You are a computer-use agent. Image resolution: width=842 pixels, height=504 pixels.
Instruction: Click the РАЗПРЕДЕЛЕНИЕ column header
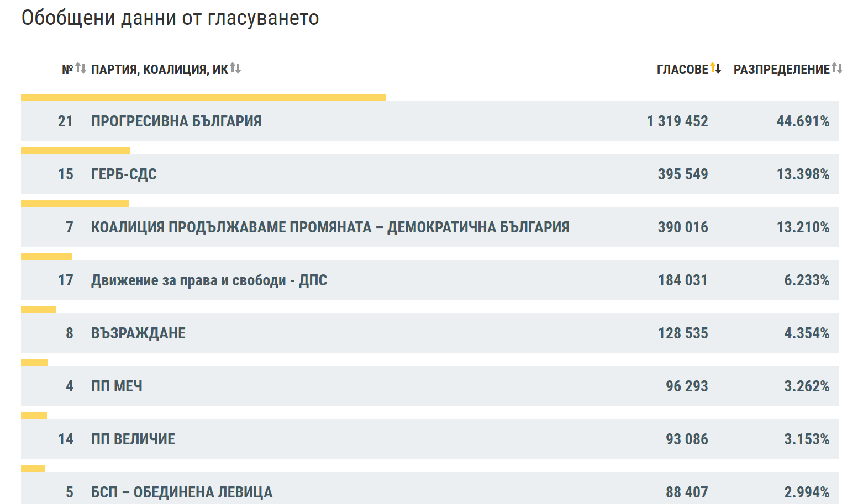pos(782,70)
